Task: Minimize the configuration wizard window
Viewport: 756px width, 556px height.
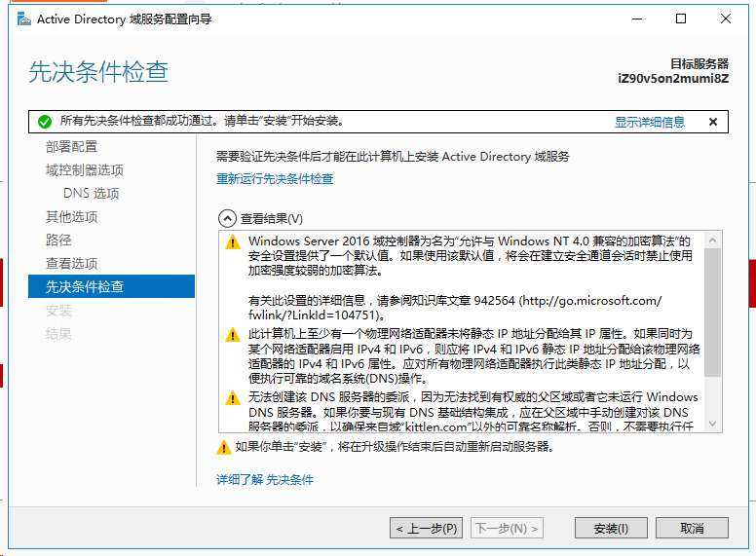Action: [x=637, y=19]
